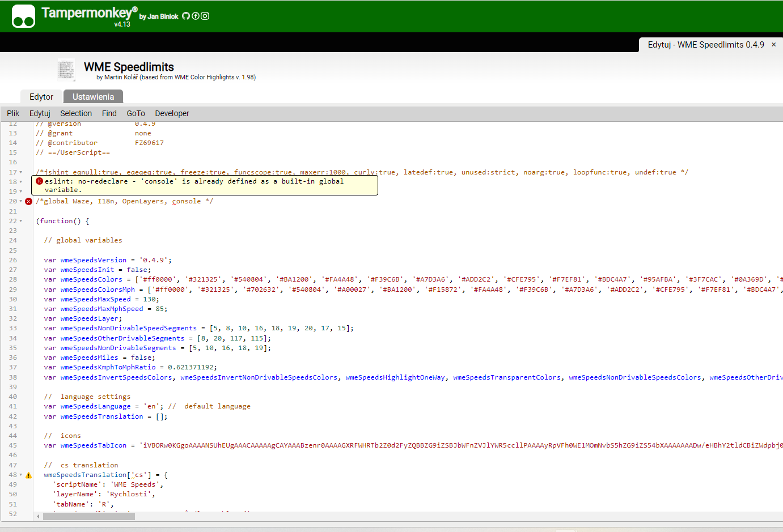Screen dimensions: 783x532
Task: Collapse the code fold arrow at line 20
Action: pyautogui.click(x=21, y=201)
